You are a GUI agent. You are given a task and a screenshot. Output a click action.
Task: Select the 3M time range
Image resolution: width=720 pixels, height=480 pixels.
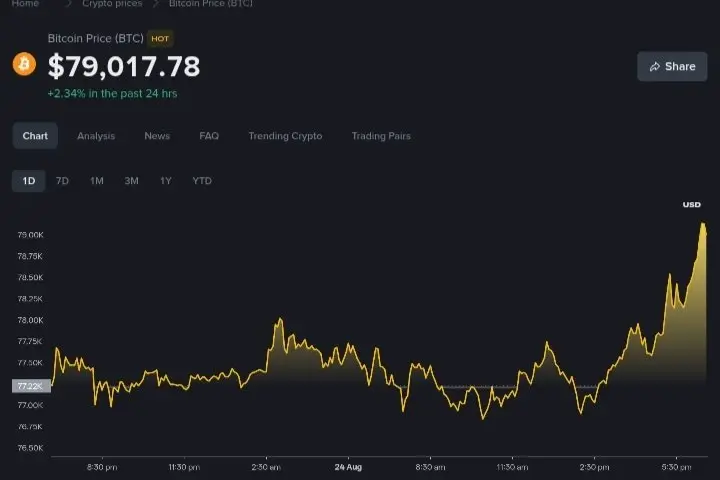click(x=131, y=181)
